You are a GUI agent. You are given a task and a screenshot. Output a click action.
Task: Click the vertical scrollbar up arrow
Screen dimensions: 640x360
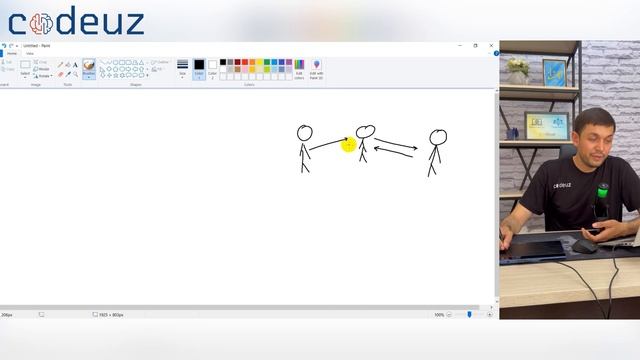(497, 90)
